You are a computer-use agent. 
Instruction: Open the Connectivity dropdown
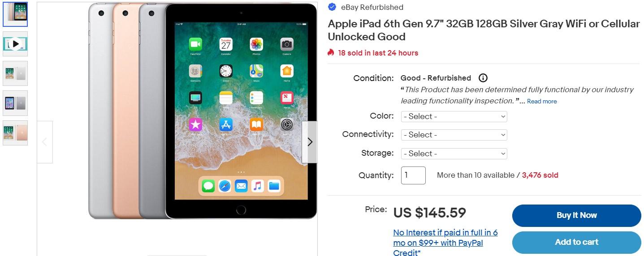click(x=454, y=135)
